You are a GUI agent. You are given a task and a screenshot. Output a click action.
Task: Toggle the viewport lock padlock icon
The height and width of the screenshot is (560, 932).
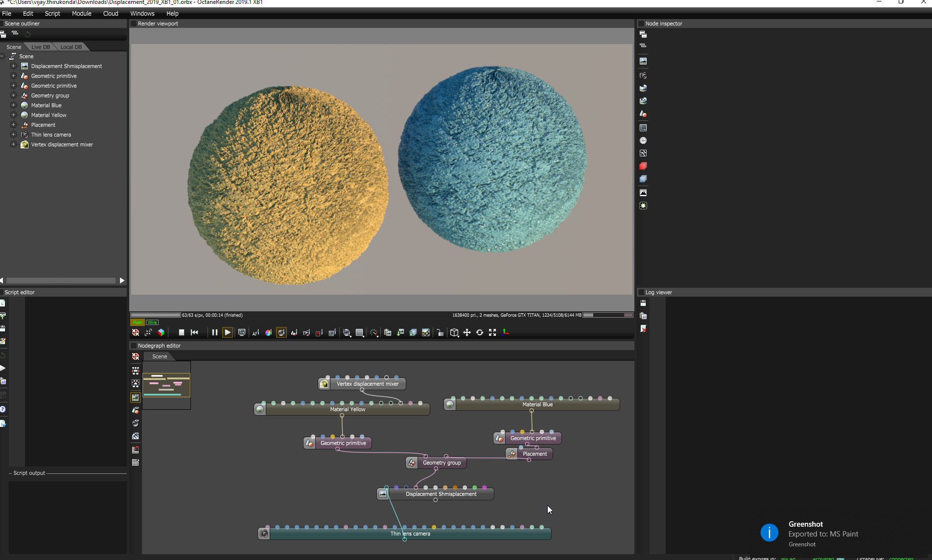(440, 333)
